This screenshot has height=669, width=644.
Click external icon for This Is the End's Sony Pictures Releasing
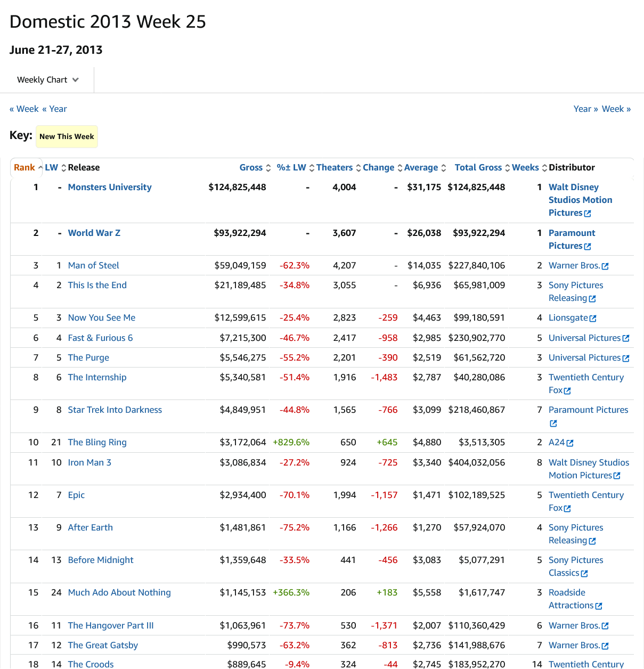(x=592, y=299)
